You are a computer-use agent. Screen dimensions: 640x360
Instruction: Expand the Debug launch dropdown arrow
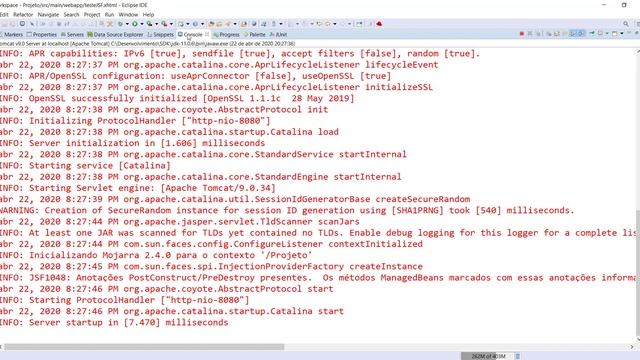point(127,24)
